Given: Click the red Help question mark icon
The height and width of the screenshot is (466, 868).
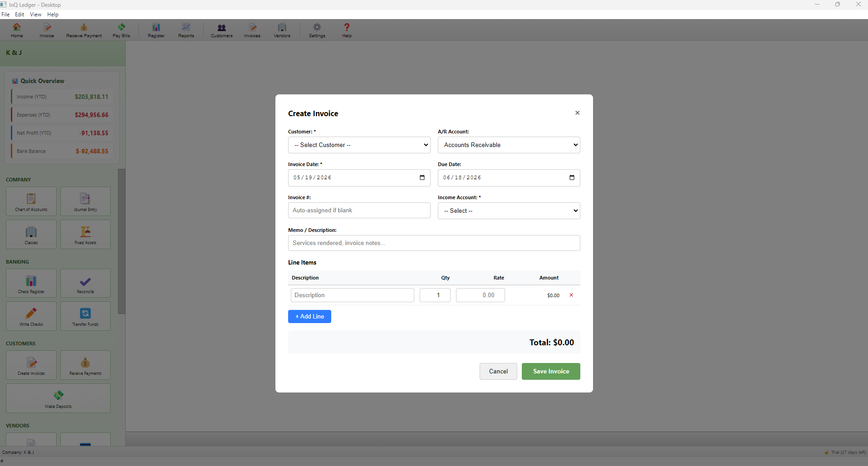Looking at the screenshot, I should pos(347,30).
